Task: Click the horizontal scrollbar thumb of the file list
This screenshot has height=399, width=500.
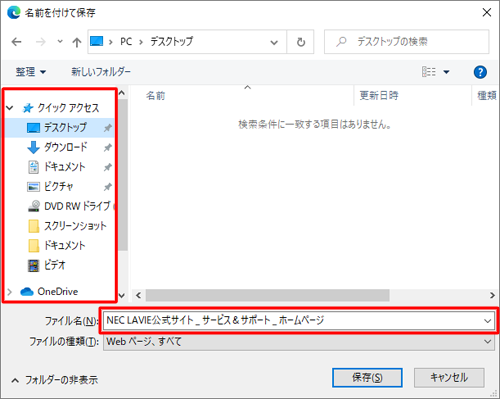Action: [x=267, y=295]
